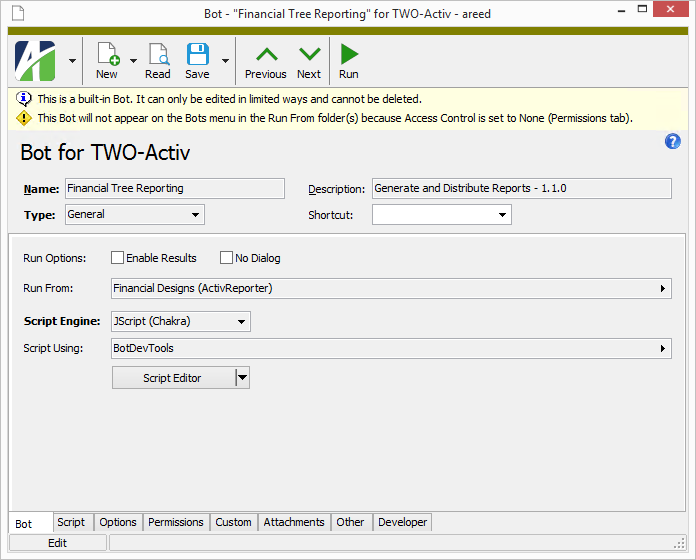This screenshot has height=560, width=696.
Task: Open the application logo dropdown arrow
Action: (72, 61)
